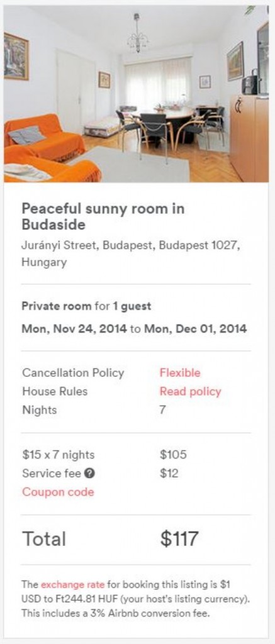Click the Peaceful sunny room in Budaside title

(103, 216)
